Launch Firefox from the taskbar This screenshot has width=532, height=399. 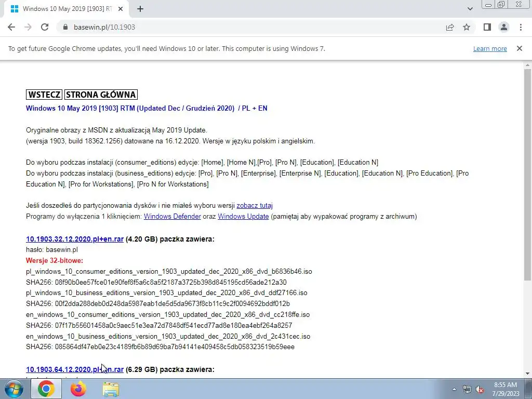[78, 389]
